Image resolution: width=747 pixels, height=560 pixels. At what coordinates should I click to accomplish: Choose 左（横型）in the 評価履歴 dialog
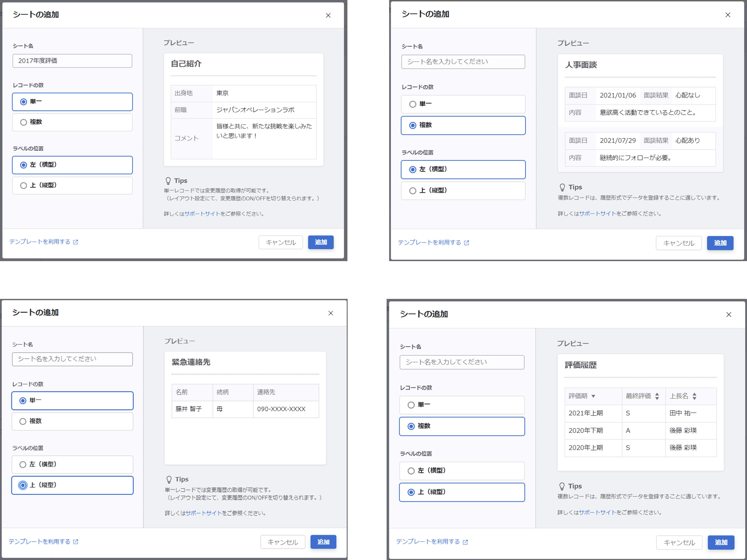[x=411, y=471]
